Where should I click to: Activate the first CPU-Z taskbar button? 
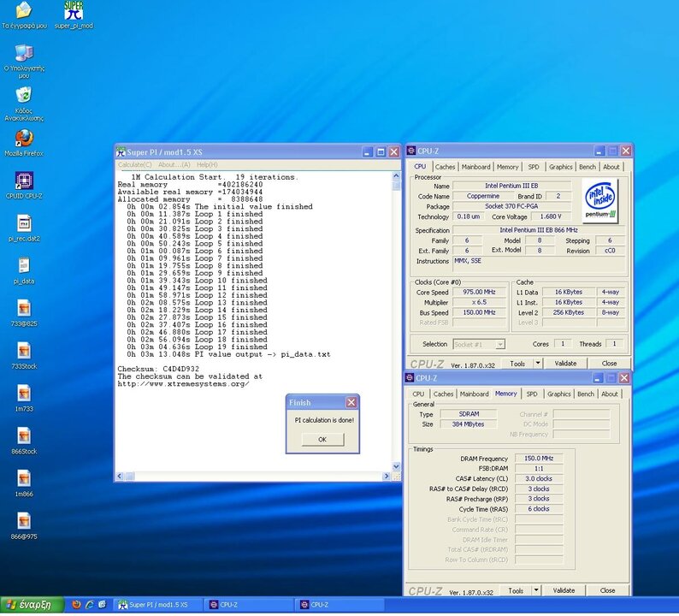[x=250, y=605]
